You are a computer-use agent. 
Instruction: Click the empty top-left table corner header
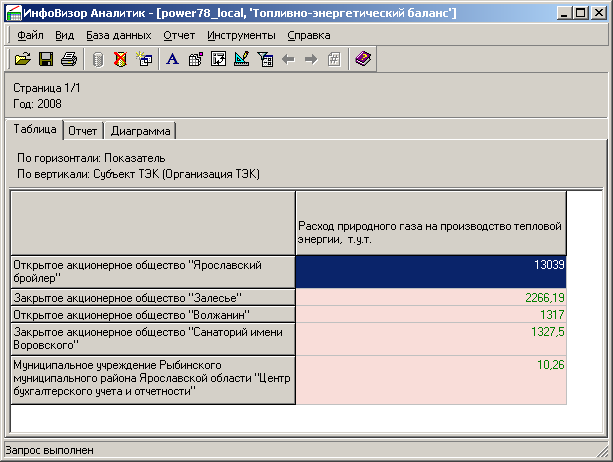click(153, 223)
